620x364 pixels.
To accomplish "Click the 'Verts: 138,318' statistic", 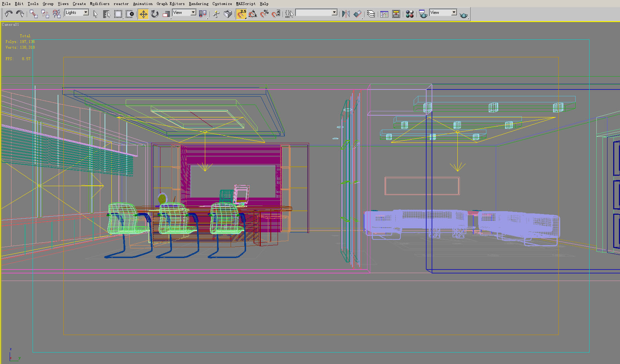I will coord(20,47).
